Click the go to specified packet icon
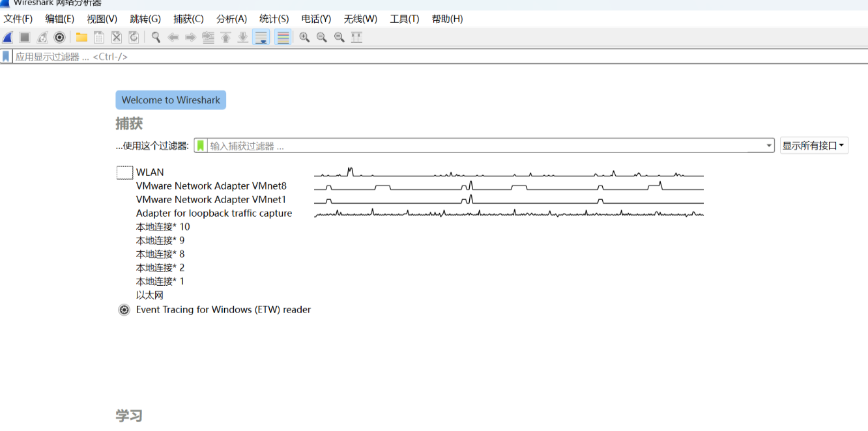This screenshot has height=431, width=868. coord(209,37)
